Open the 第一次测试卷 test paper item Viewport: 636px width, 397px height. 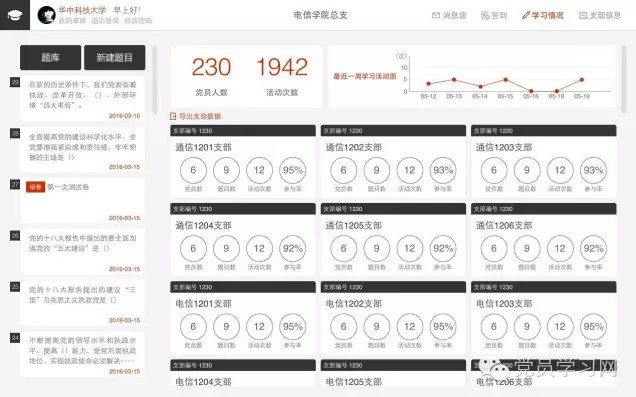click(82, 200)
